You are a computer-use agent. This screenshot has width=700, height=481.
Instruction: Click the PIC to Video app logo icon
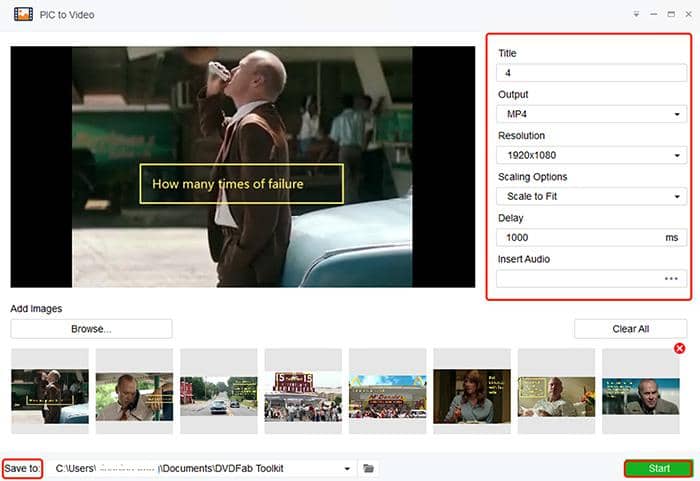(x=23, y=14)
